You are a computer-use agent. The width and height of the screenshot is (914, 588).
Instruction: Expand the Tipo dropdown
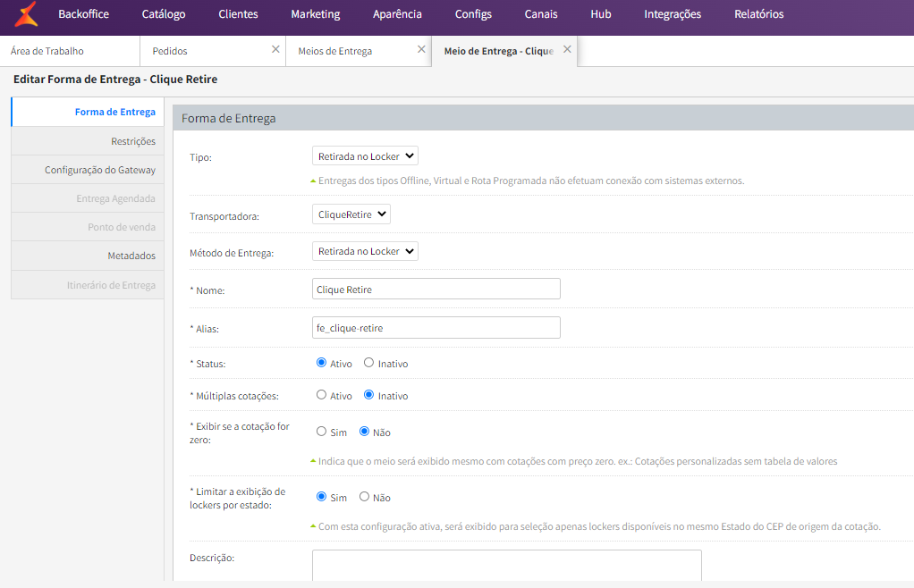[x=365, y=156]
